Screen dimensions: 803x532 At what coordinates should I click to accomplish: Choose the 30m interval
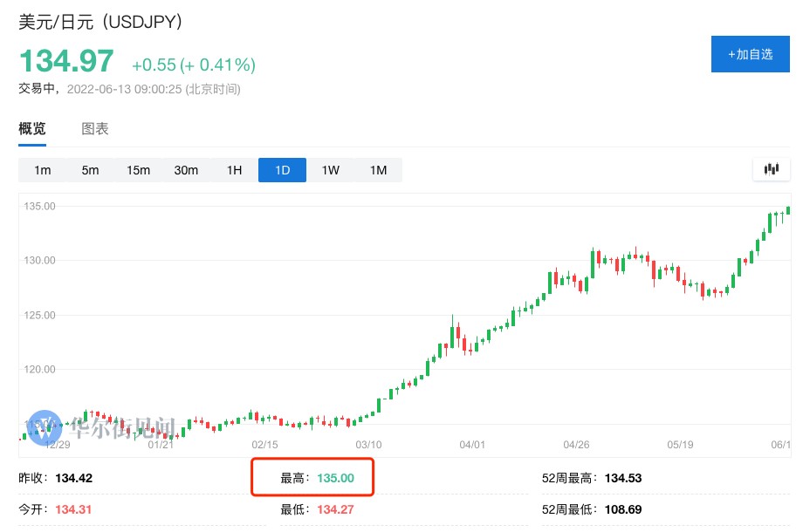point(186,170)
